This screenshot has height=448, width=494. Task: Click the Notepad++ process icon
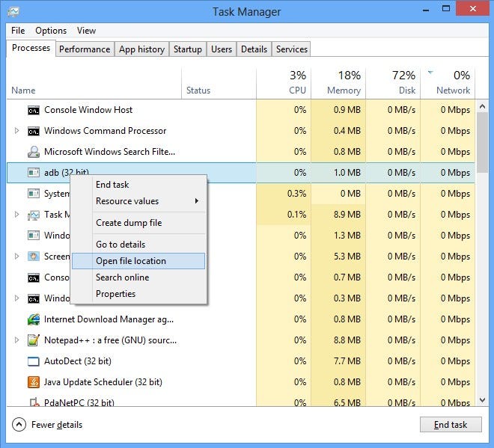(x=34, y=340)
